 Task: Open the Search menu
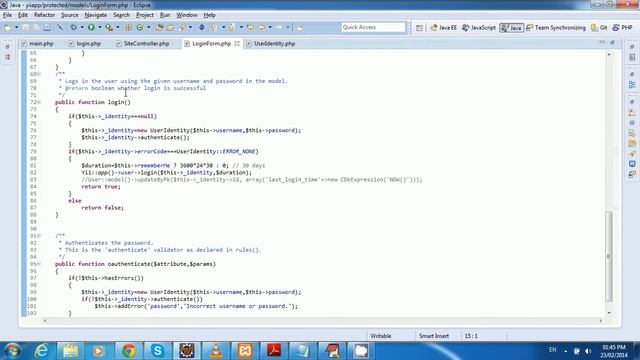[x=121, y=15]
